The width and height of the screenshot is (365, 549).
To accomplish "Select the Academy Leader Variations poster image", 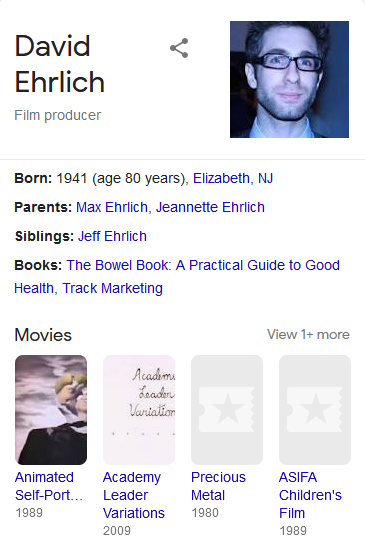I will click(139, 410).
